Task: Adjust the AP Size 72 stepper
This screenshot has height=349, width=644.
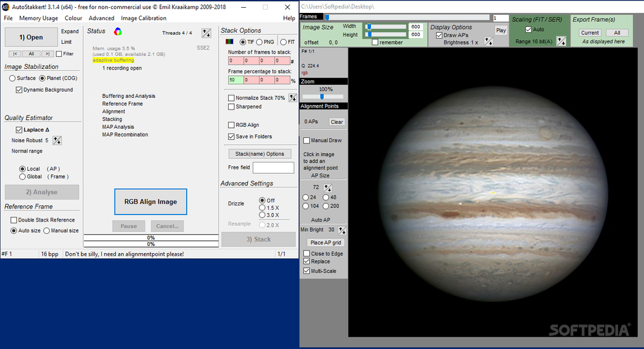Action: (x=327, y=188)
